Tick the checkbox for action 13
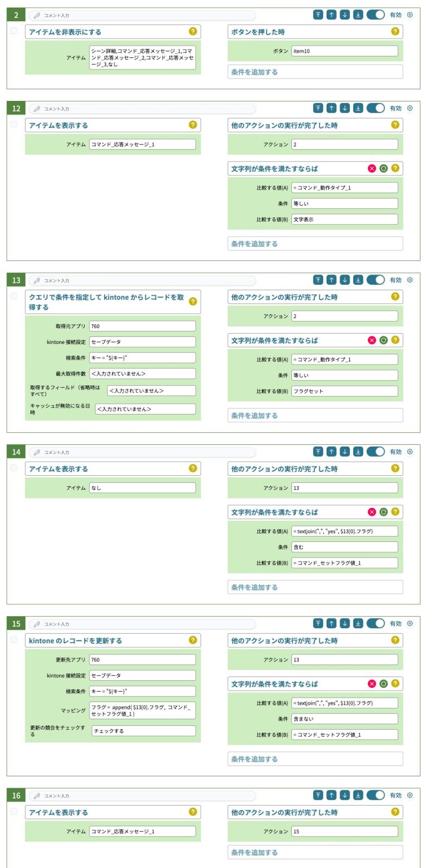 14,296
